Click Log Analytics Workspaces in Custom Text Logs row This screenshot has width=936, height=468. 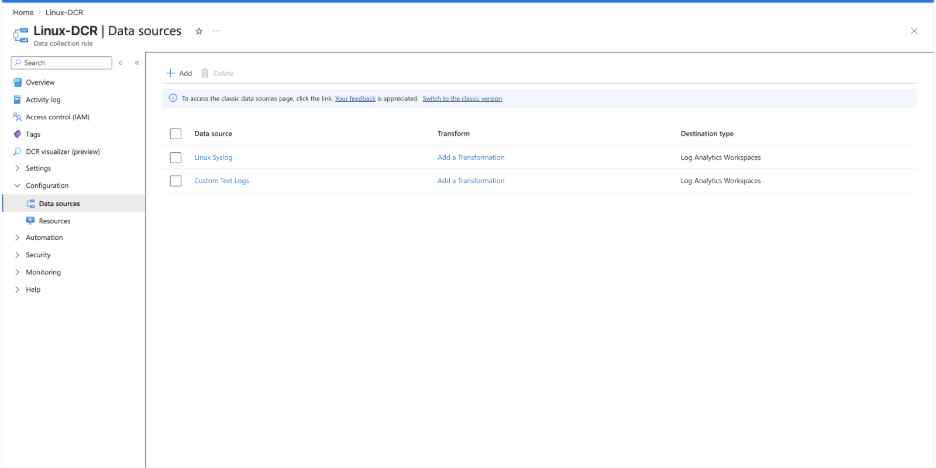click(x=721, y=181)
